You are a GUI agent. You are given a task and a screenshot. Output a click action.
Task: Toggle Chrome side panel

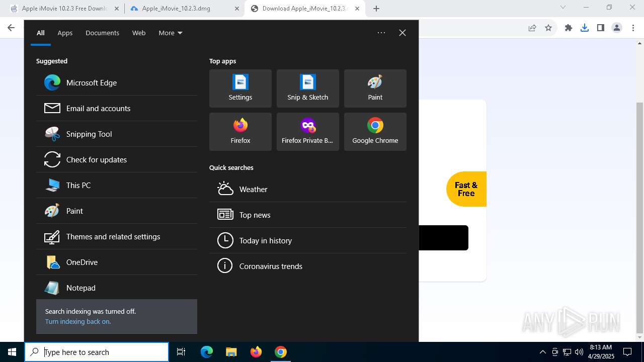(x=601, y=28)
